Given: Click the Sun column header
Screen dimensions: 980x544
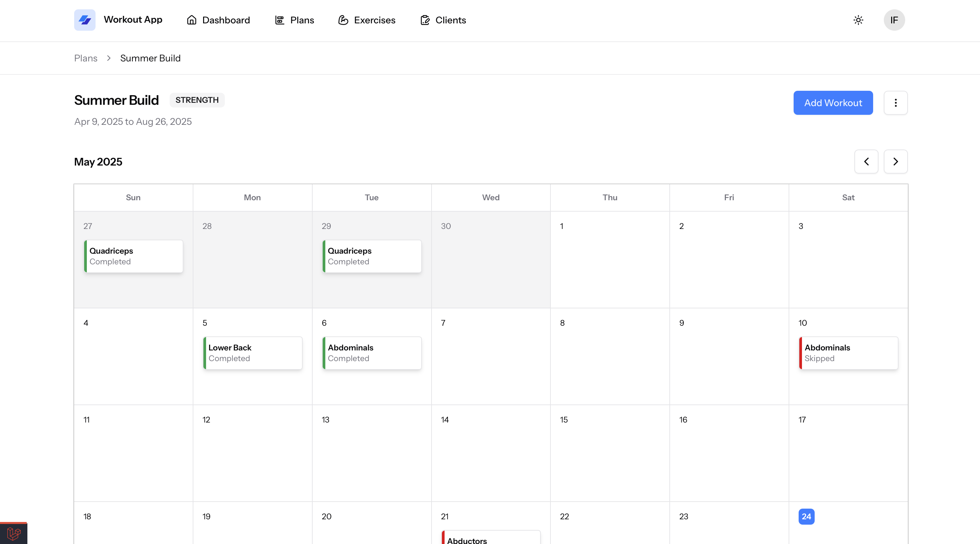Looking at the screenshot, I should click(133, 198).
